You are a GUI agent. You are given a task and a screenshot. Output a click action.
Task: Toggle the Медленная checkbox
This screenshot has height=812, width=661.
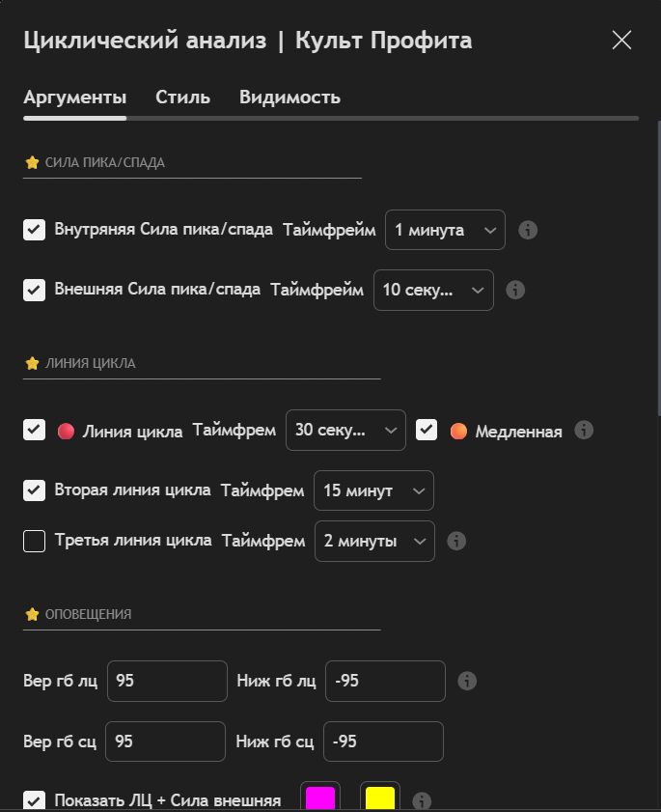point(427,431)
